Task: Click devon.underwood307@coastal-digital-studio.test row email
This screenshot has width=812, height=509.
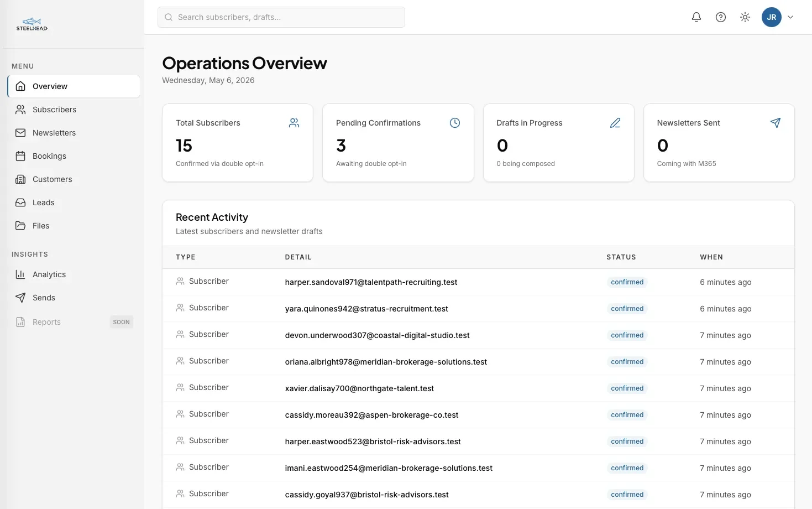Action: pyautogui.click(x=377, y=335)
